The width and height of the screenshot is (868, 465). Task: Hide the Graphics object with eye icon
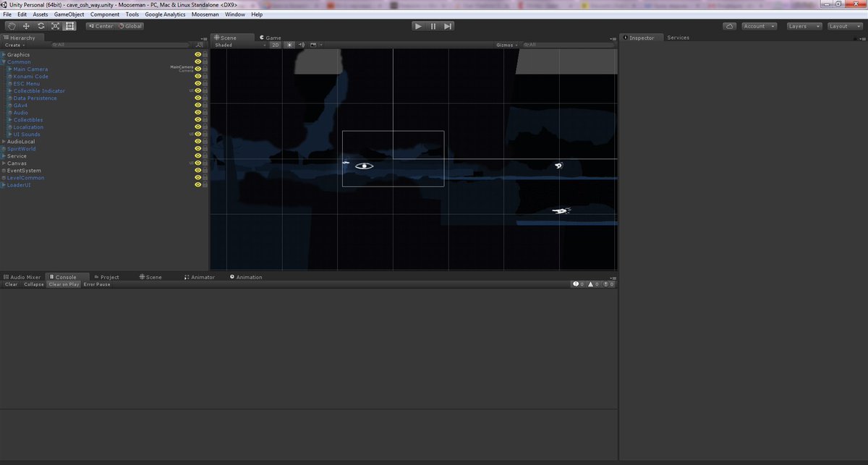(197, 54)
